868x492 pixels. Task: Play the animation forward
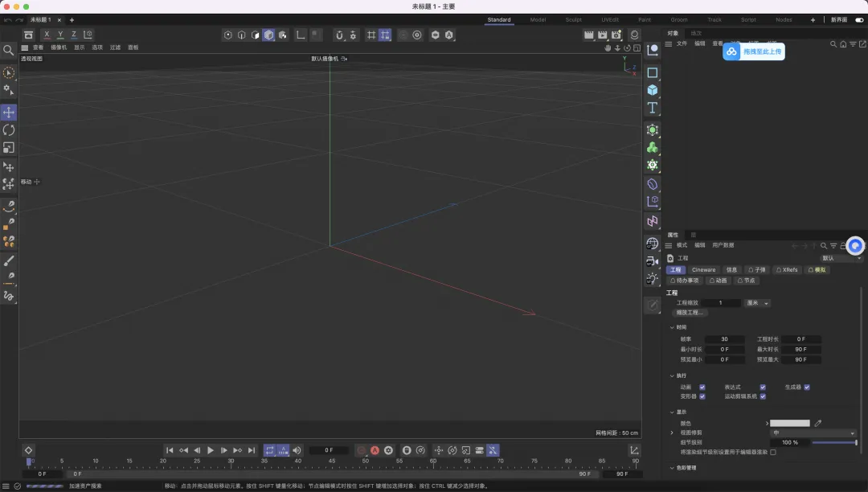[211, 450]
